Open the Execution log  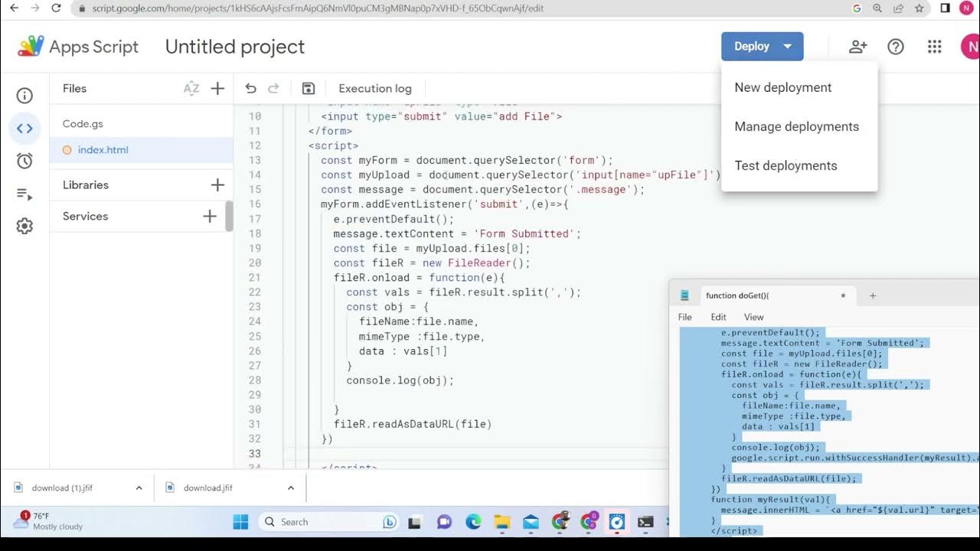(374, 89)
